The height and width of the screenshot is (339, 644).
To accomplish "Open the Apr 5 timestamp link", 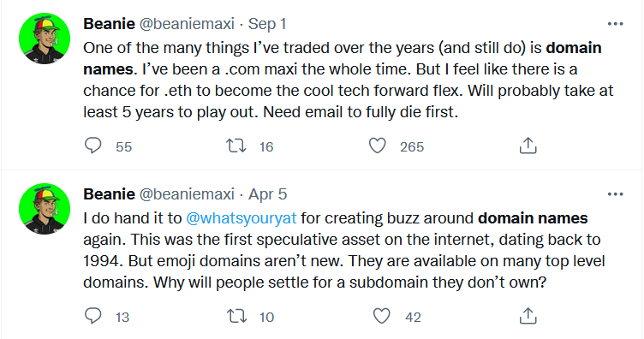I will click(x=267, y=194).
